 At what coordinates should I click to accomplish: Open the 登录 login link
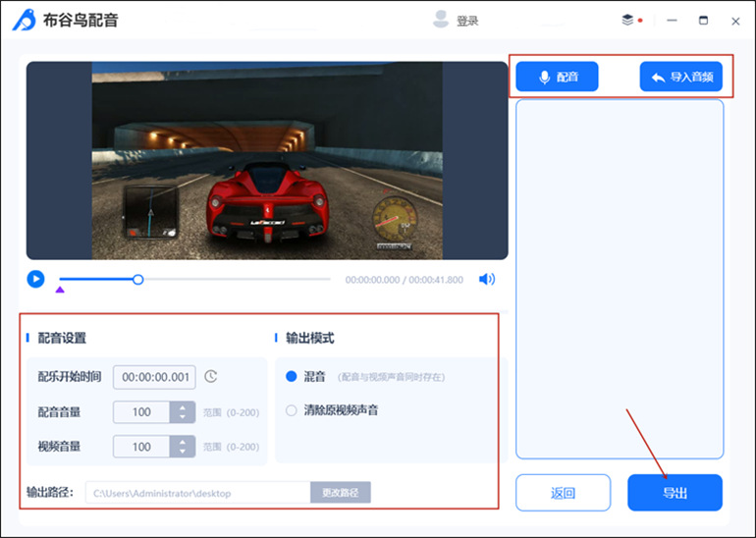pyautogui.click(x=467, y=21)
